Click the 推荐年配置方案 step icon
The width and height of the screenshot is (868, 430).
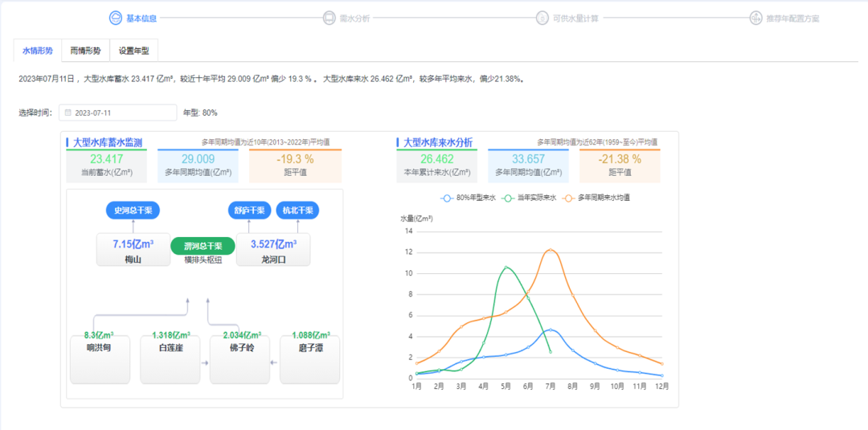[755, 18]
